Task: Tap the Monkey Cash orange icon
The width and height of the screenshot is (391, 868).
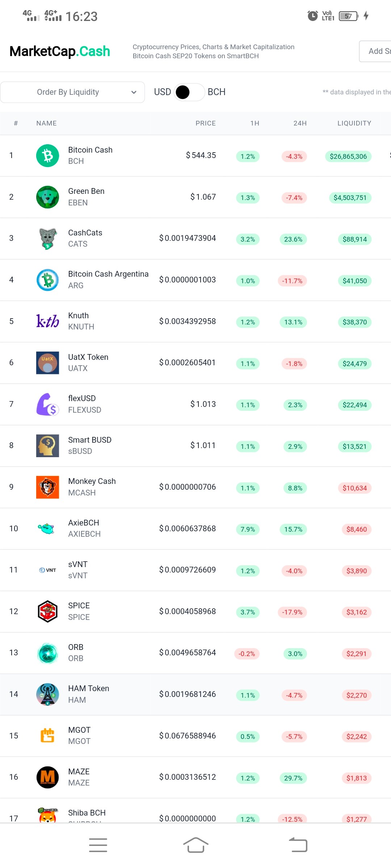Action: pyautogui.click(x=47, y=487)
